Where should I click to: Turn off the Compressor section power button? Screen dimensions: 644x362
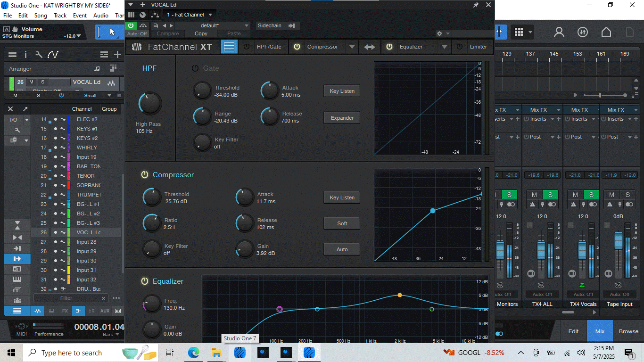145,175
